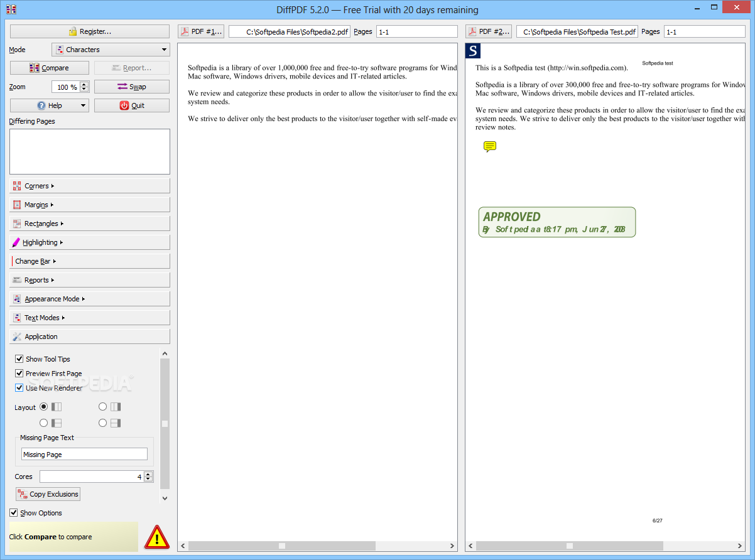Click the Register lock icon button
755x560 pixels.
point(90,31)
